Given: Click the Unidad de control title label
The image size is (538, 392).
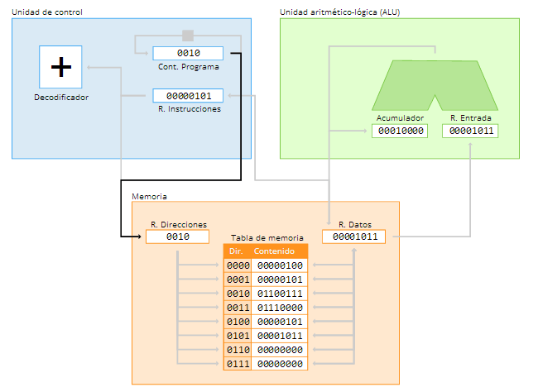Looking at the screenshot, I should [47, 12].
